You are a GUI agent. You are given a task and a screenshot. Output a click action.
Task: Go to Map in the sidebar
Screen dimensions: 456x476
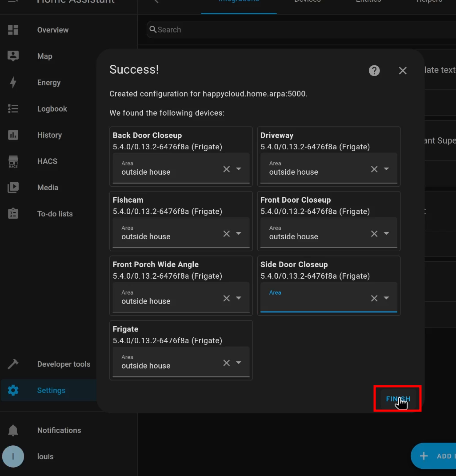coord(44,56)
